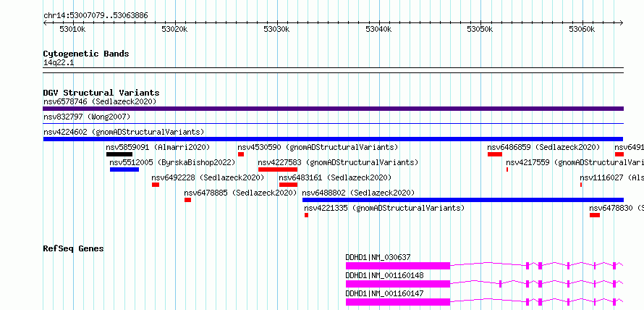The image size is (644, 310).
Task: Click the DGV Structural Variants track heading
Action: (101, 93)
